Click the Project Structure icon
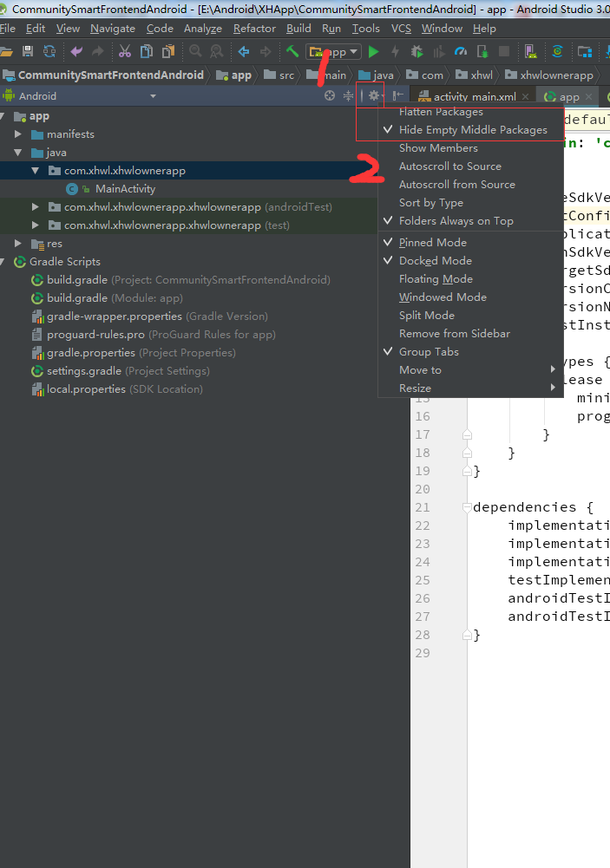The image size is (610, 868). click(x=585, y=51)
